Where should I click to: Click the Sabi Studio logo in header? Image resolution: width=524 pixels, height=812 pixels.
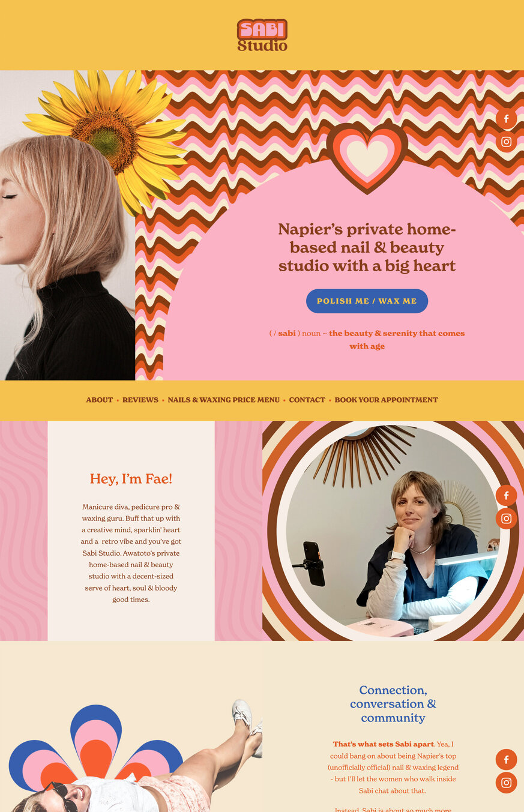[262, 35]
